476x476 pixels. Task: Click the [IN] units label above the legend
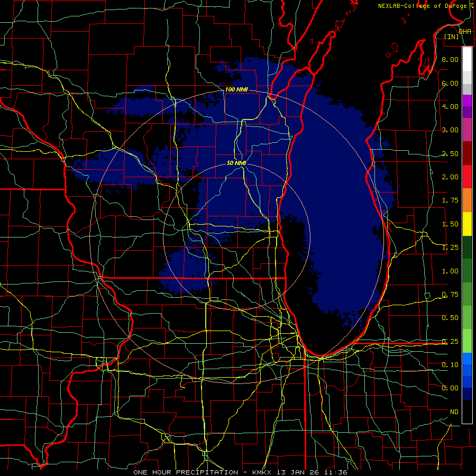[x=452, y=36]
